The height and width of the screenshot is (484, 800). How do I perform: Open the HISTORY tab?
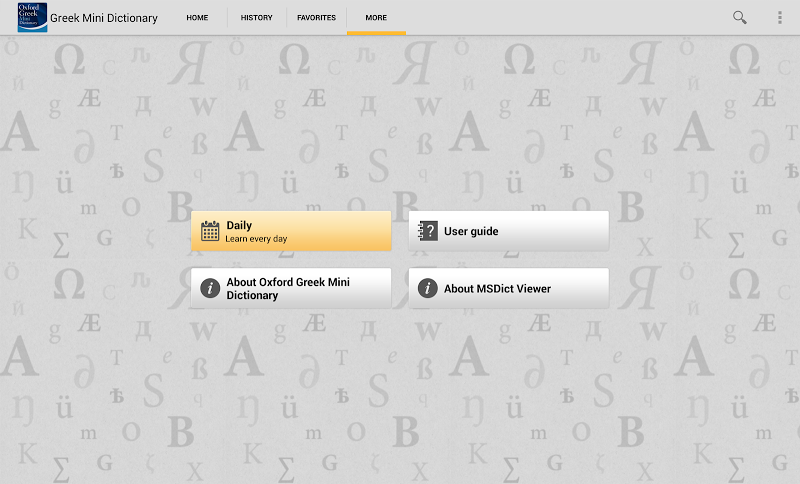pyautogui.click(x=257, y=18)
